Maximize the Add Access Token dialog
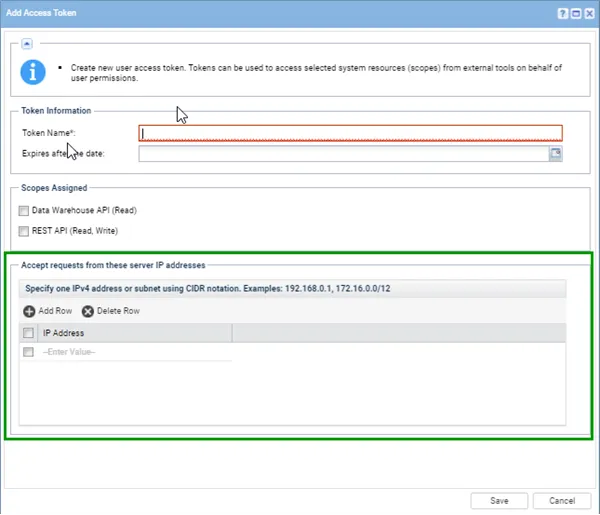The width and height of the screenshot is (600, 515). coord(576,13)
